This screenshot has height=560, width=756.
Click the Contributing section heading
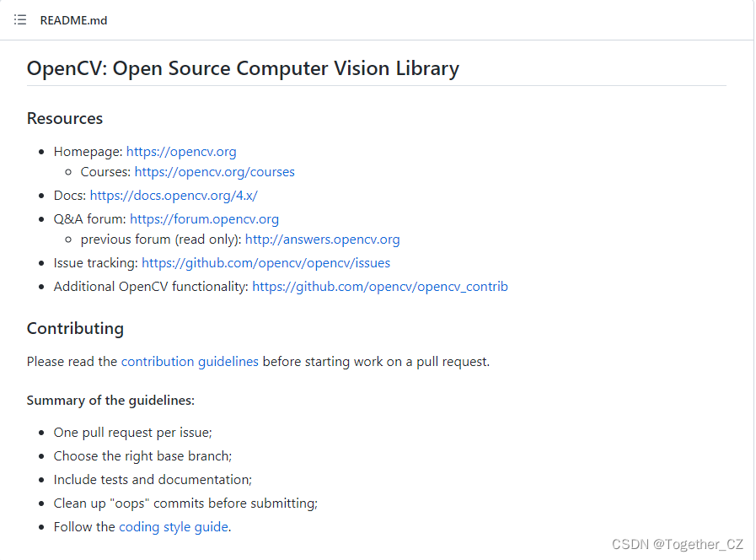(75, 328)
